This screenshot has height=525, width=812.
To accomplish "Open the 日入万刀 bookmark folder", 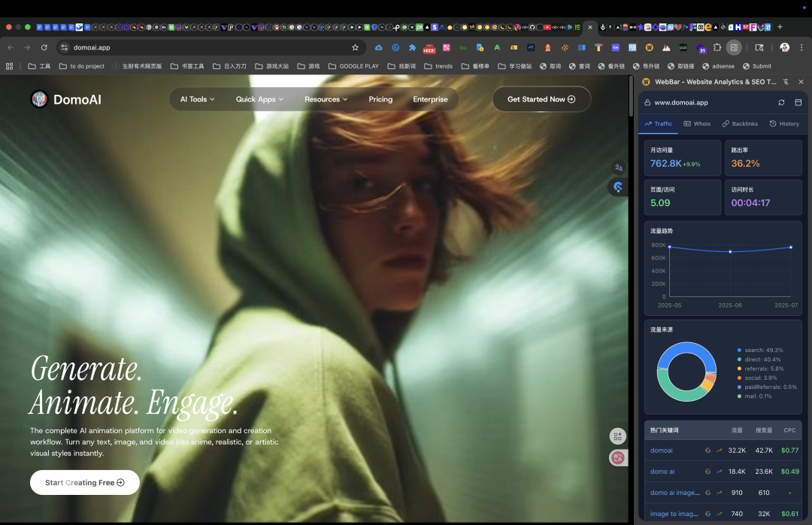I will click(229, 66).
